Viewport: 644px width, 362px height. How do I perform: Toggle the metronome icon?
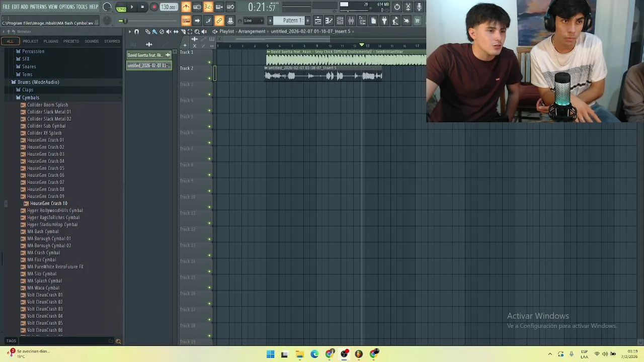pyautogui.click(x=186, y=7)
